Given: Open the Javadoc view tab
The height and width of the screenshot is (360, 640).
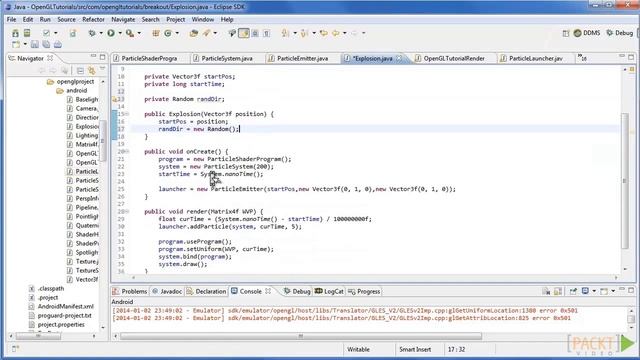Looking at the screenshot, I should pos(167,291).
